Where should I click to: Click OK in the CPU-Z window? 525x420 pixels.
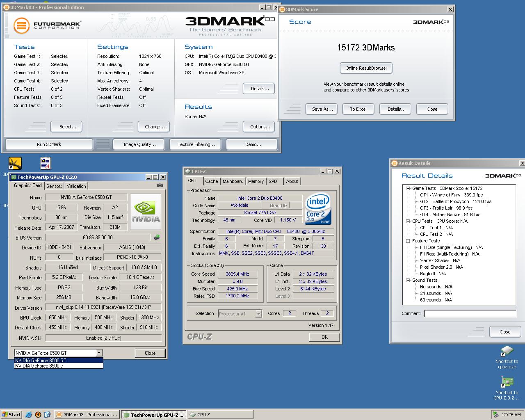point(324,337)
